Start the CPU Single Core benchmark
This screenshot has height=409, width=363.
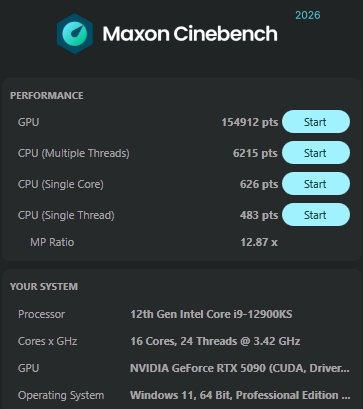[x=316, y=184]
